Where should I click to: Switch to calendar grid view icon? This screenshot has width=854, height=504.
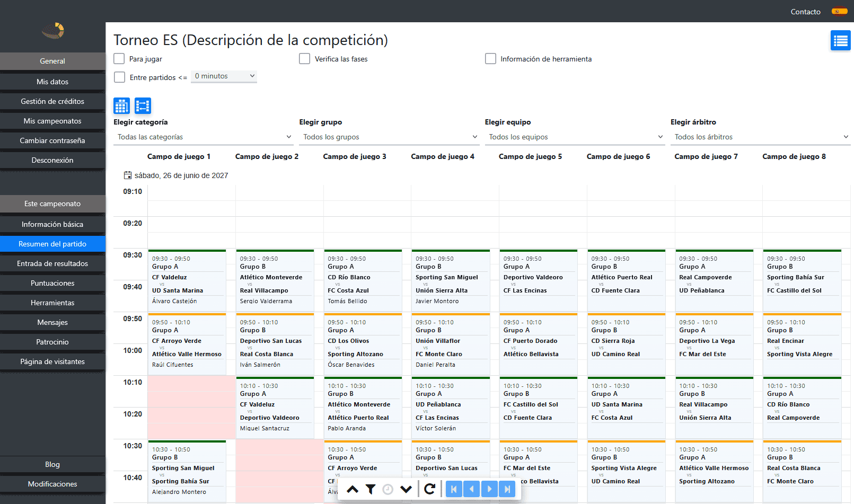pos(122,106)
